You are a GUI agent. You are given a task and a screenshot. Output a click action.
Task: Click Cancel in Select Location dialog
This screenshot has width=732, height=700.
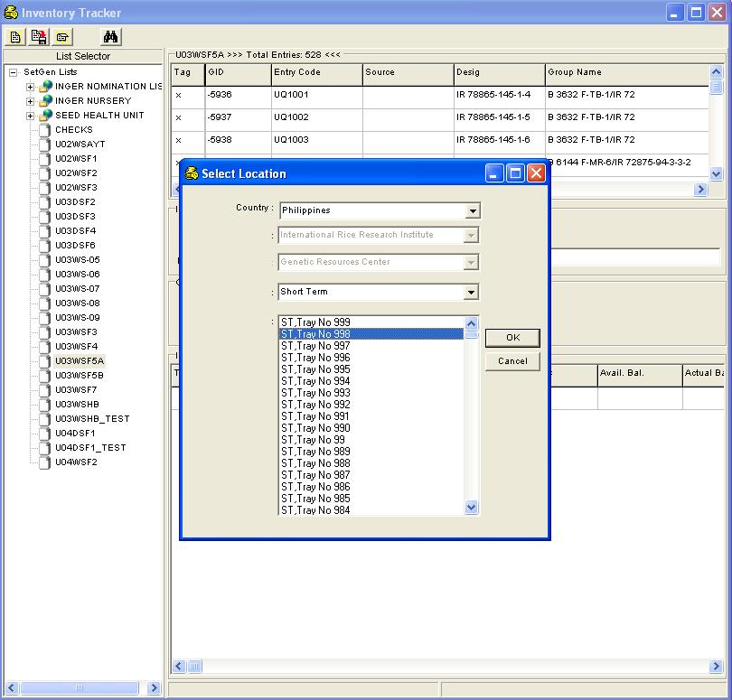[x=512, y=361]
